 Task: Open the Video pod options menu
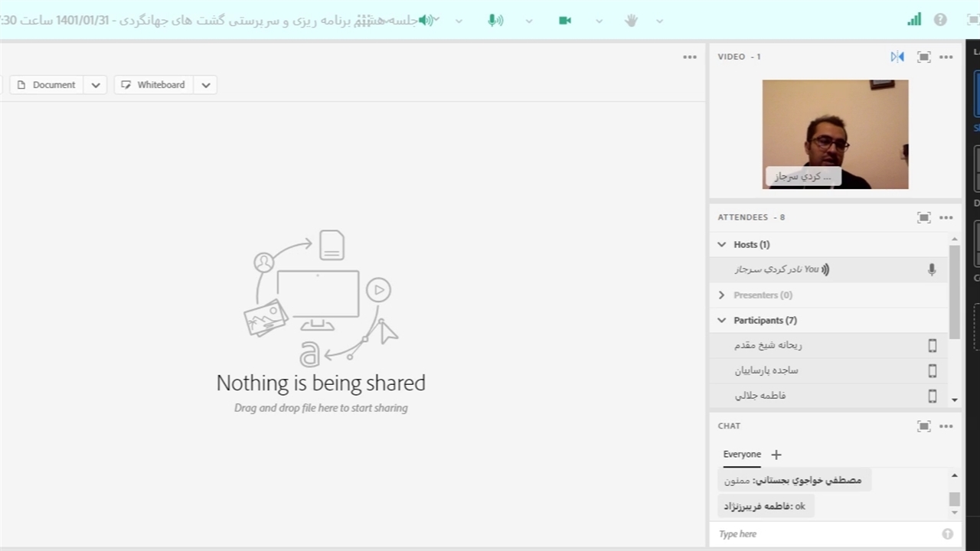click(946, 57)
